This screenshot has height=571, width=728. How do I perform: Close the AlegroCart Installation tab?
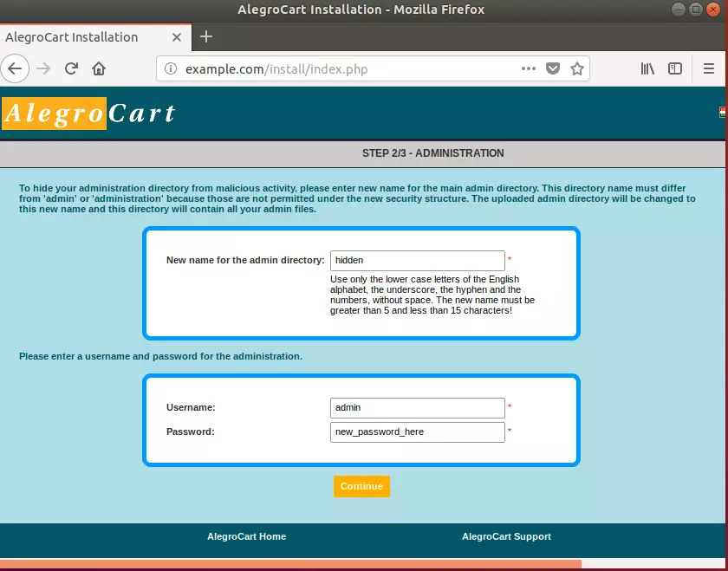pyautogui.click(x=177, y=37)
